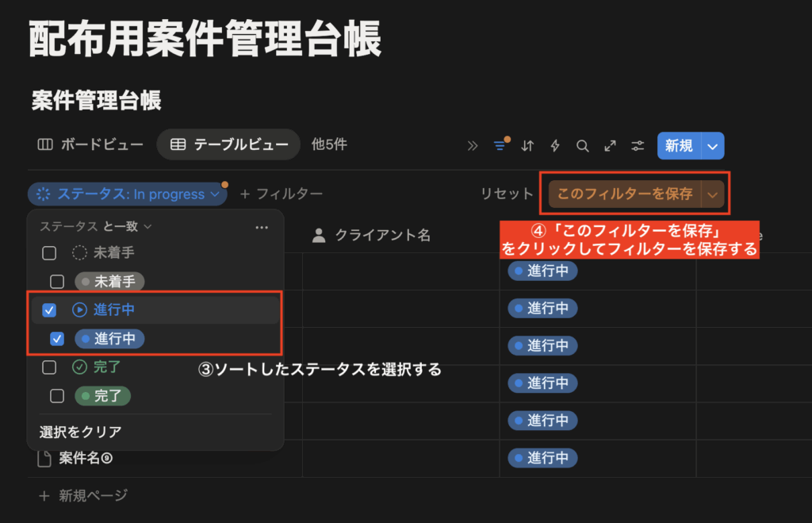Check the green 完了 tag checkbox
This screenshot has width=812, height=523.
57,395
